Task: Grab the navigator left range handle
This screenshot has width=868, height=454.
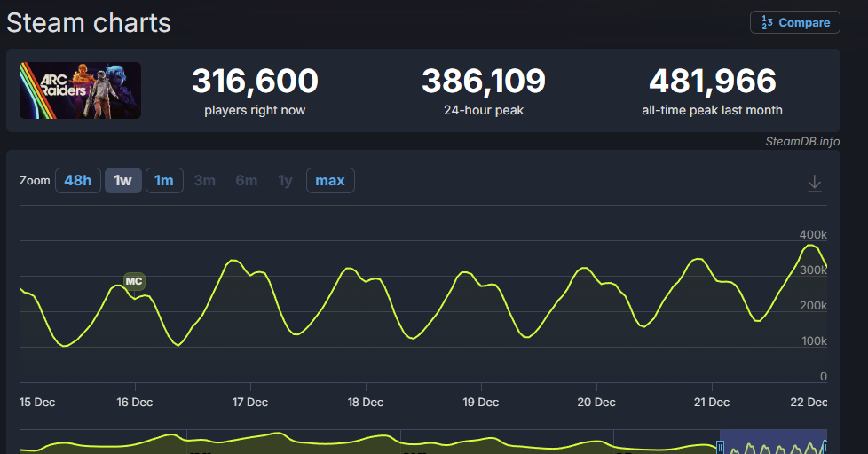Action: pos(720,447)
